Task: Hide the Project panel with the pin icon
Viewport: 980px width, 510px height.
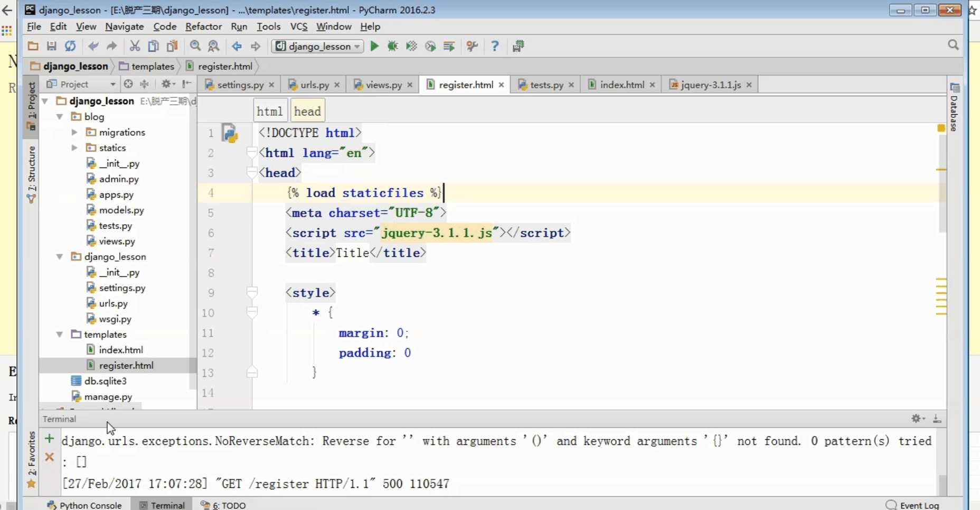Action: pos(186,84)
